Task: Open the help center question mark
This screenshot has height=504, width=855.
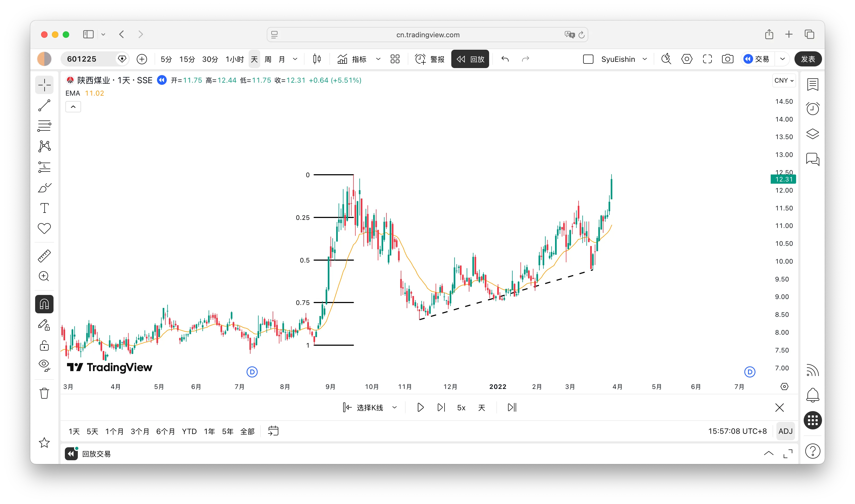Action: [813, 451]
